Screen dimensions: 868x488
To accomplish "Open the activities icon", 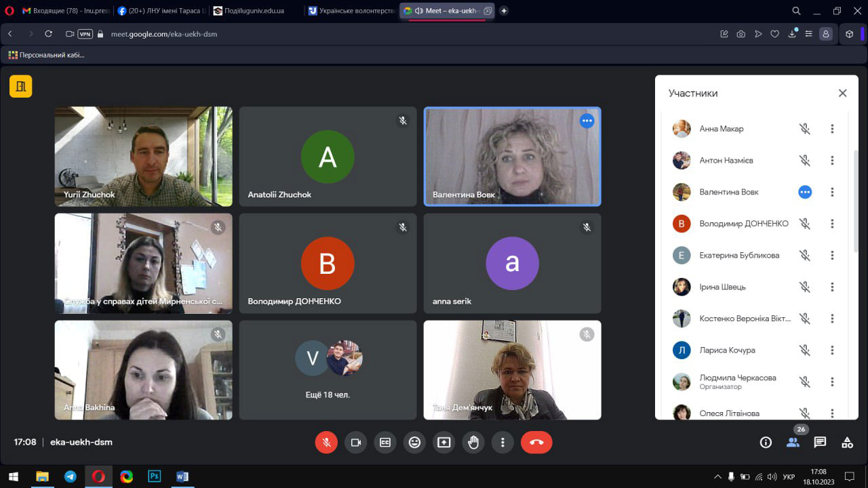I will pos(847,443).
